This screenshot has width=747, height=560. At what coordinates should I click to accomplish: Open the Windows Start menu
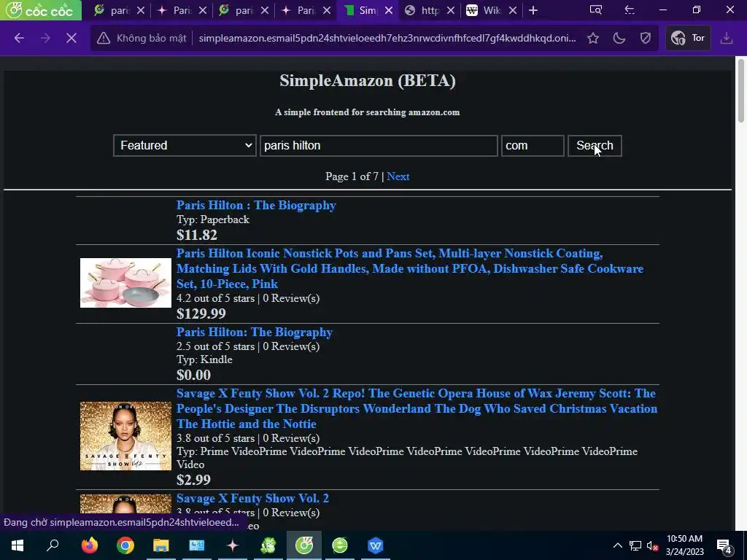pos(18,545)
